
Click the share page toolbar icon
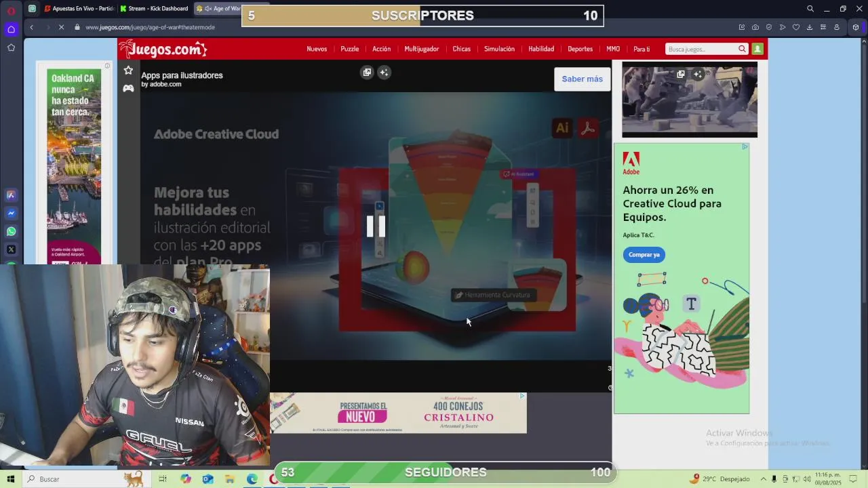741,27
